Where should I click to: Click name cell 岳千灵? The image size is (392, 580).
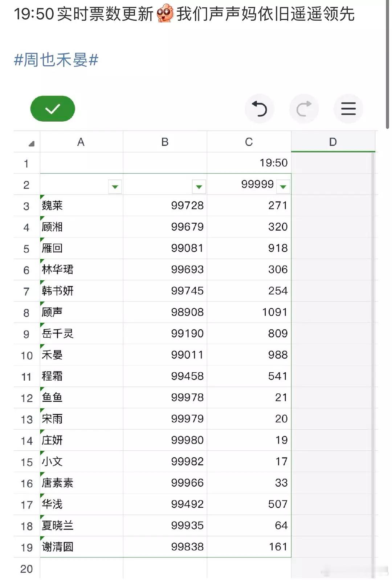click(81, 333)
